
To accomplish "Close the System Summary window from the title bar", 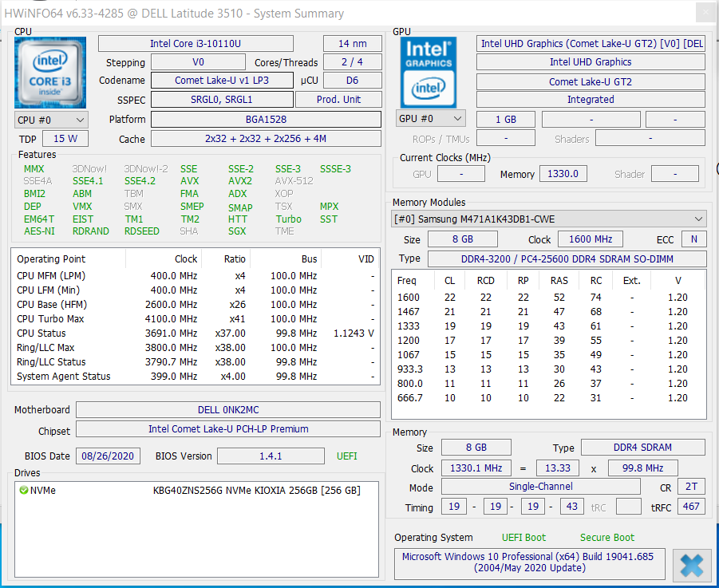I will [x=705, y=13].
